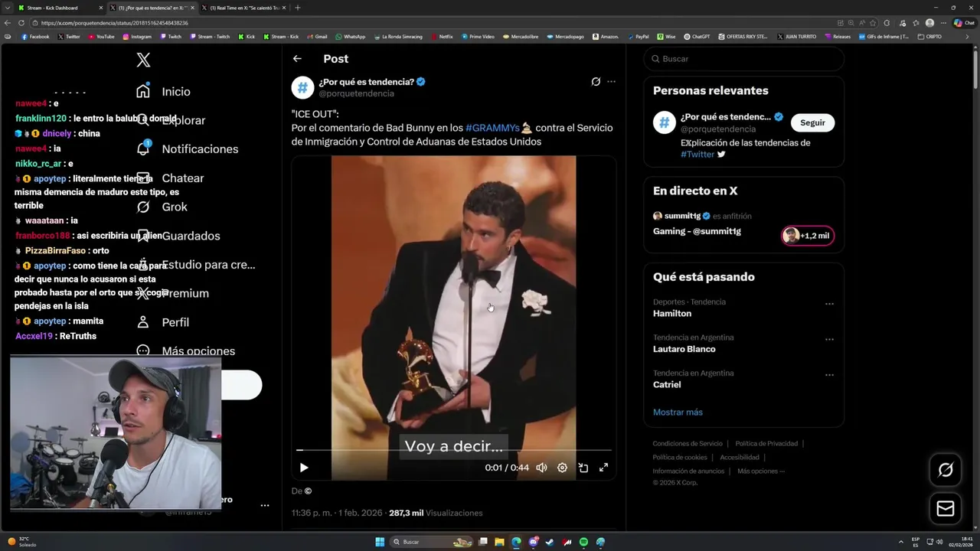980x551 pixels.
Task: Open Condiciones de Servicio link
Action: (x=688, y=444)
